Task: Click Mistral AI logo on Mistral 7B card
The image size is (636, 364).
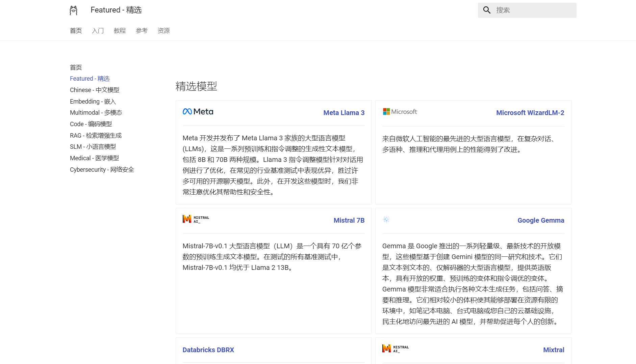Action: coord(196,219)
